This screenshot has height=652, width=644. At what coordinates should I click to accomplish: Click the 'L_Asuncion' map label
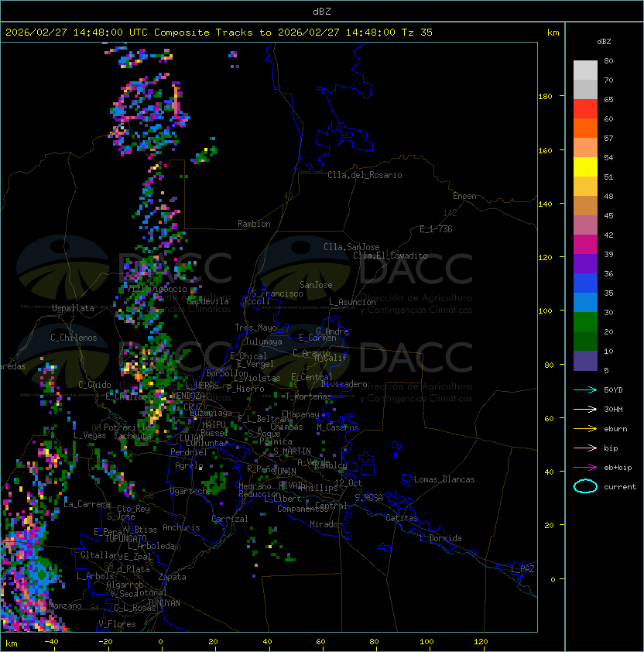(352, 302)
